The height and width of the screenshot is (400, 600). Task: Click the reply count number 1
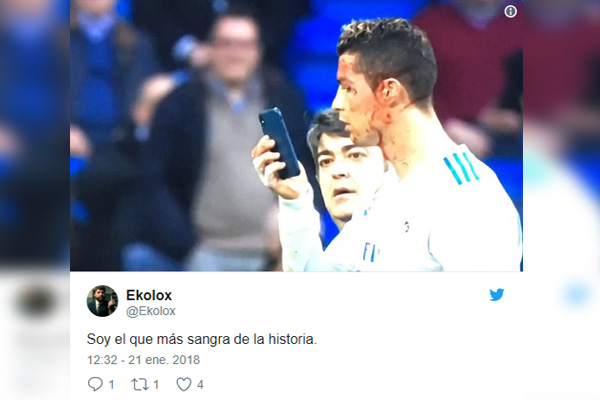(x=111, y=384)
